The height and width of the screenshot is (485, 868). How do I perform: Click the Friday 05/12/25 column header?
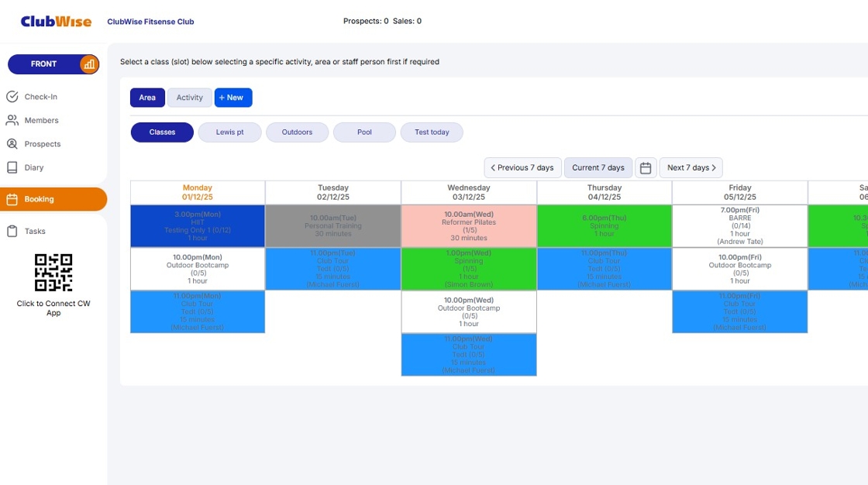click(740, 193)
